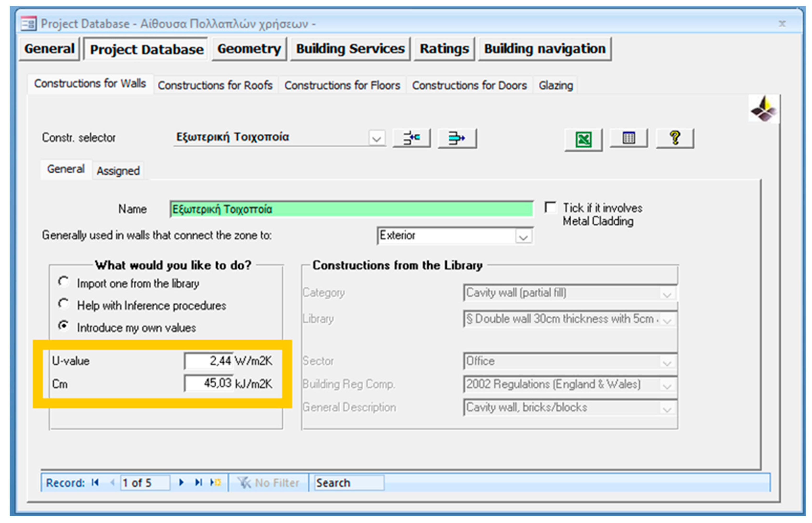
Task: Go to first record navigation arrow
Action: pos(95,482)
